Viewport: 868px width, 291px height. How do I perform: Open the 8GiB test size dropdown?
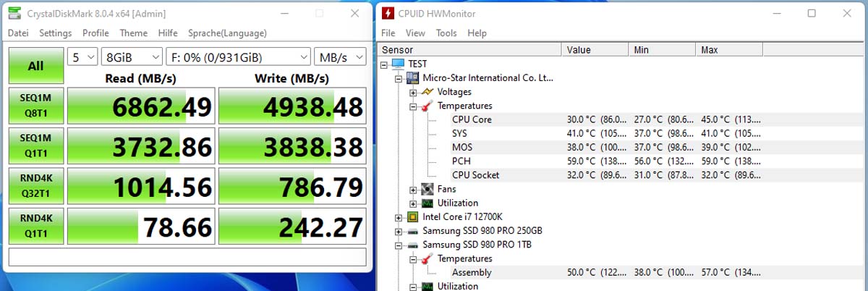[132, 57]
